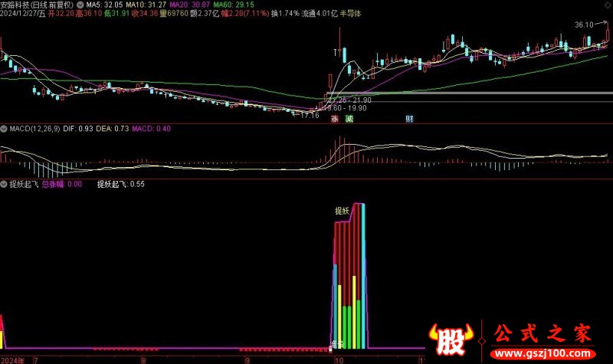Click the 捉妖 signal label above bars
Image resolution: width=613 pixels, height=364 pixels.
pyautogui.click(x=342, y=212)
